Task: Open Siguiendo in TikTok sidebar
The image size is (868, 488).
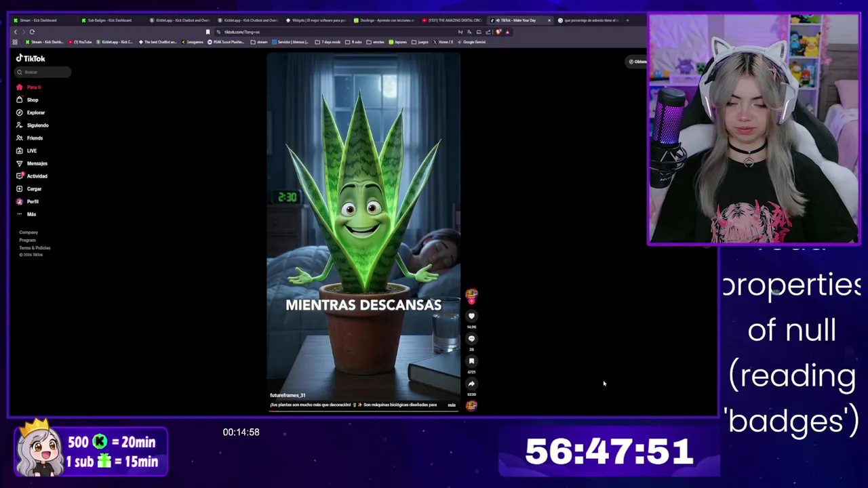Action: (x=33, y=125)
